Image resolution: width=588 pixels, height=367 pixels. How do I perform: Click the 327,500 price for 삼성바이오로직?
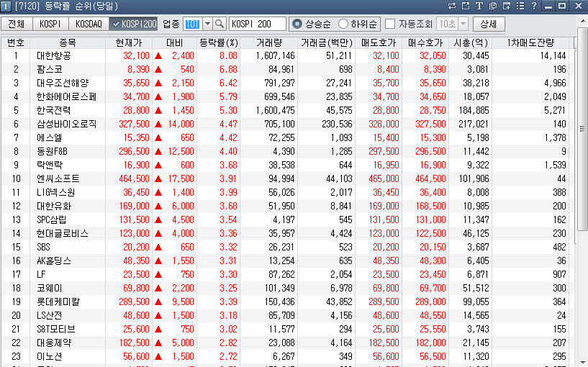[x=134, y=124]
